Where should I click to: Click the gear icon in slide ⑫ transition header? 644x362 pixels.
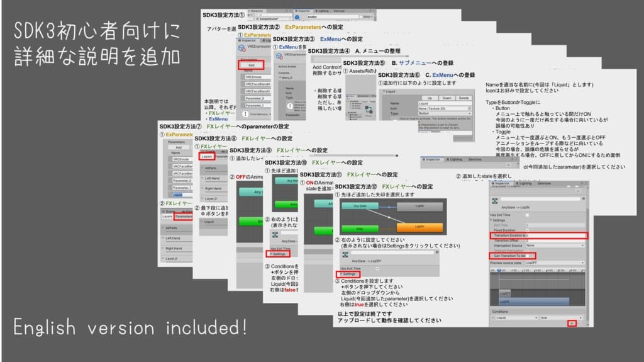[x=437, y=252]
